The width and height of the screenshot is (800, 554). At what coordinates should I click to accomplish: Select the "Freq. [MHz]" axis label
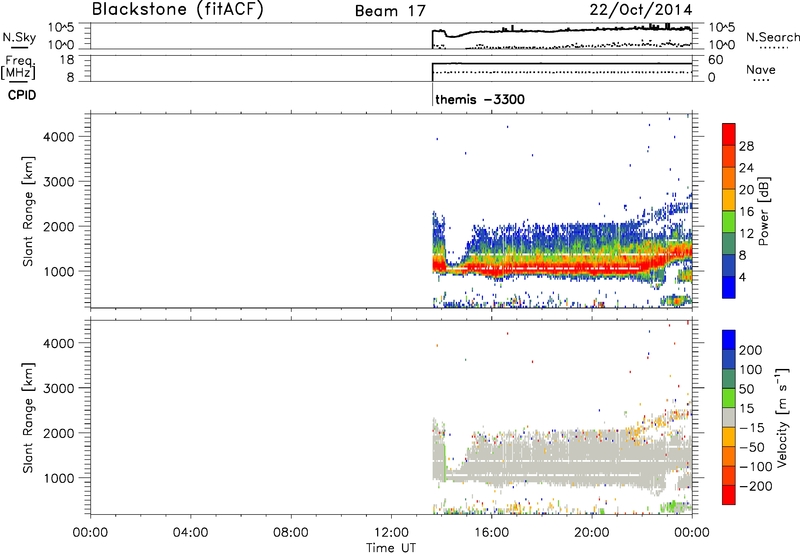(19, 67)
